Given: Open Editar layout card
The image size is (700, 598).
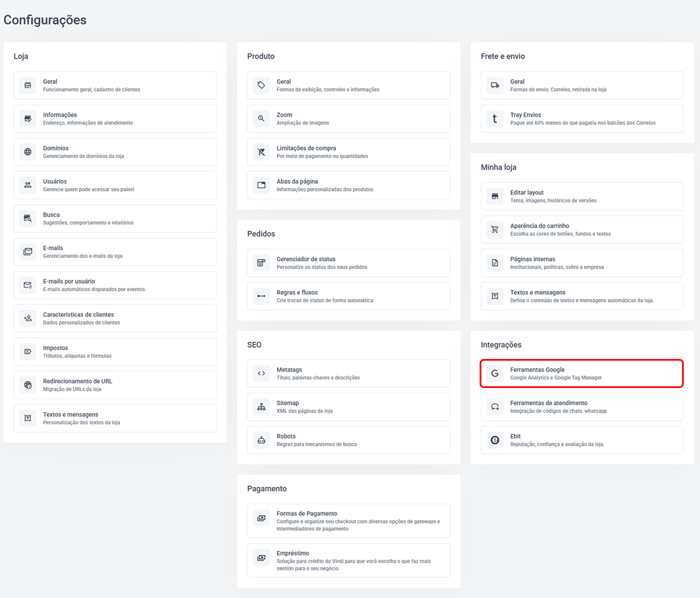Looking at the screenshot, I should [582, 196].
